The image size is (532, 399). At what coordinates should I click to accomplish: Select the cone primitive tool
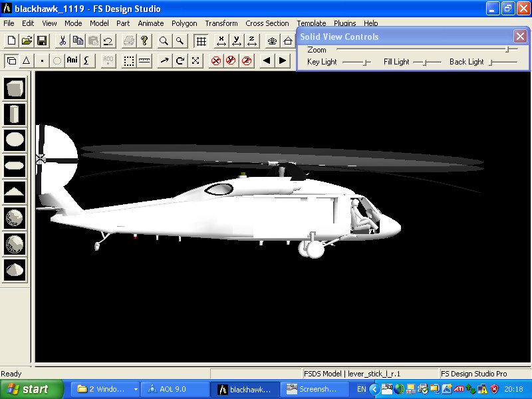15,269
